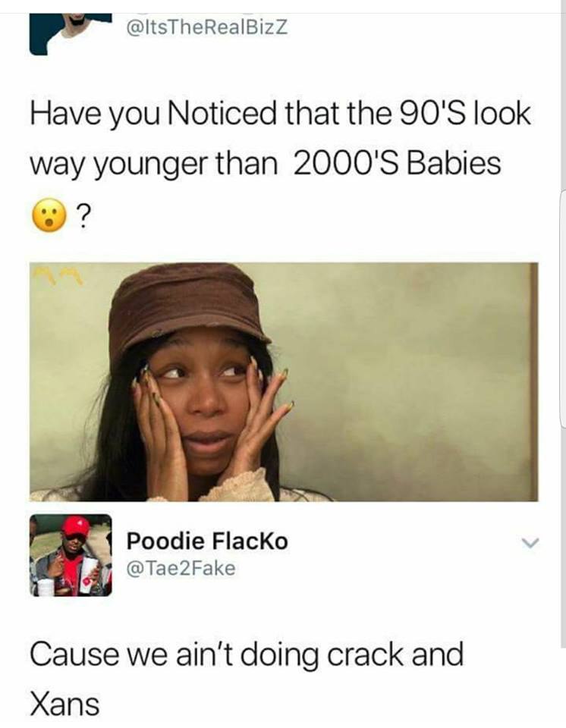Tap the white cup in Poodie FlacKo's avatar
Viewport: 566px width, 728px height.
point(88,575)
